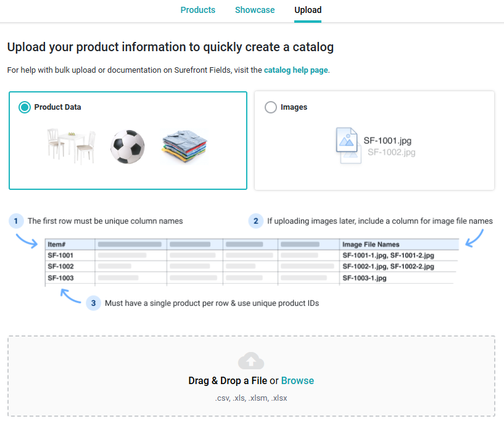Open the Showcase tab

(255, 10)
